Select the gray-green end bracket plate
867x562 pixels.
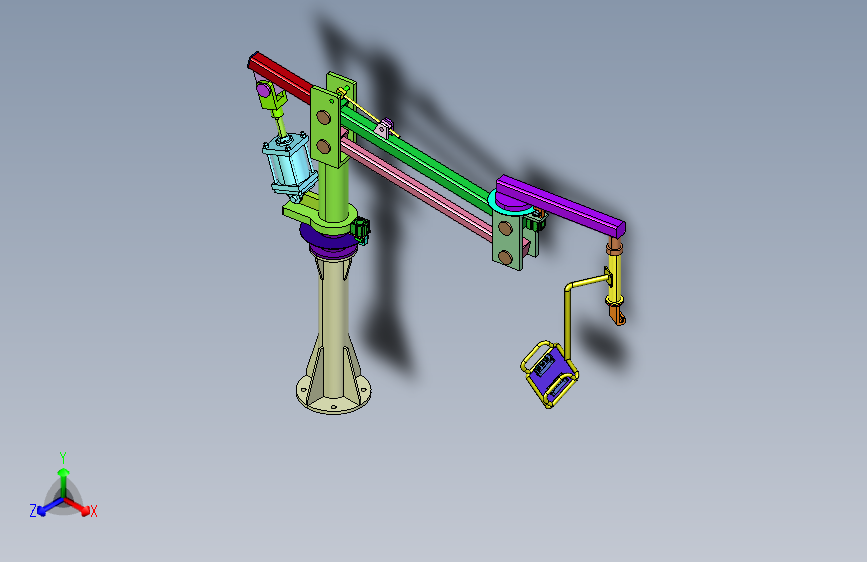[507, 240]
